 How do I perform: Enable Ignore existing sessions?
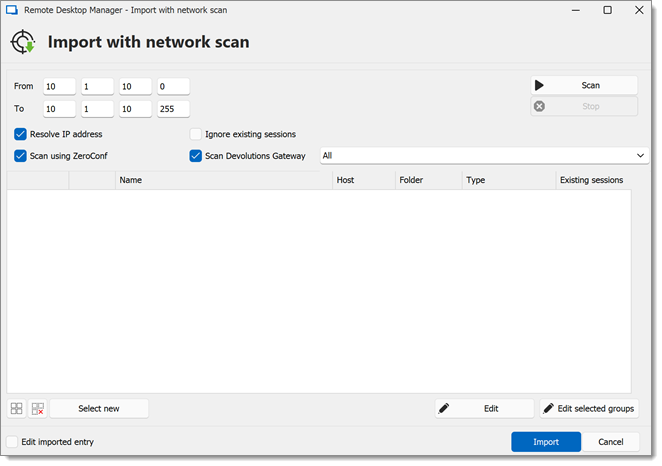pyautogui.click(x=195, y=134)
